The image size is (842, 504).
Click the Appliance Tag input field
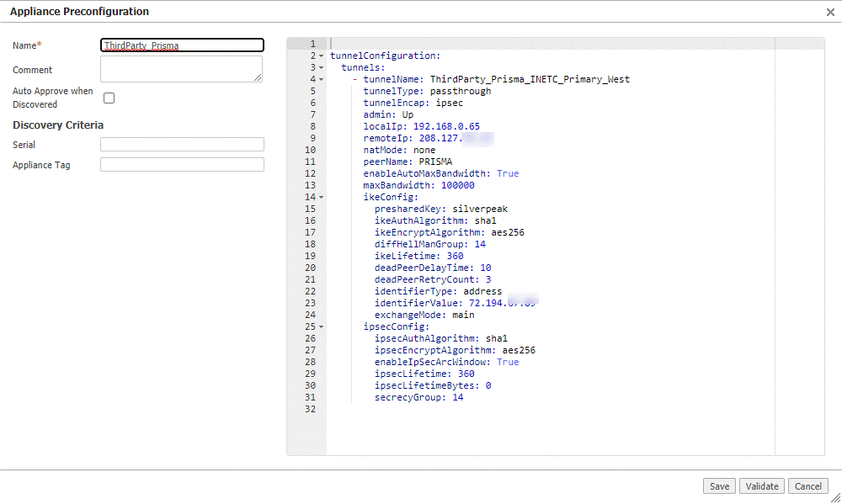(x=182, y=165)
